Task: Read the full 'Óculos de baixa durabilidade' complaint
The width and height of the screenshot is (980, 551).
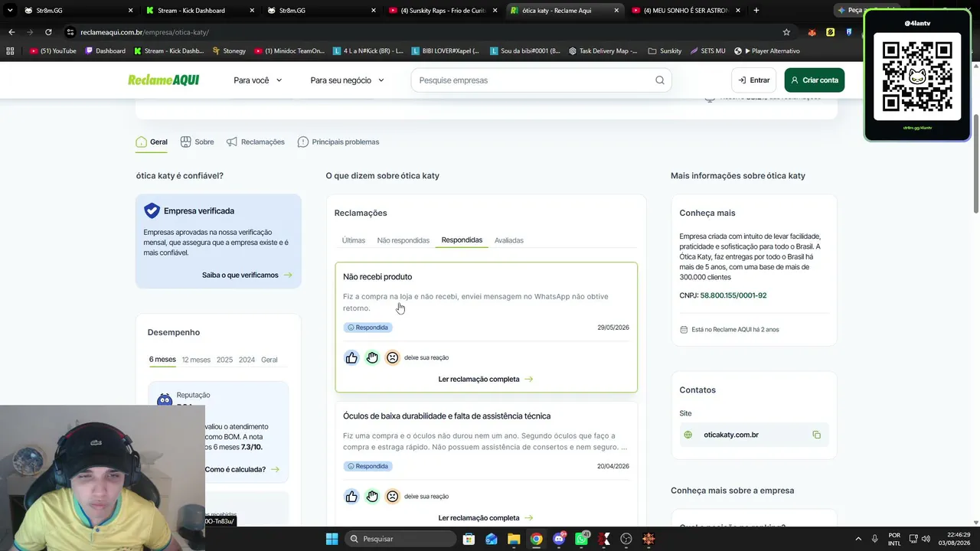Action: (x=485, y=518)
